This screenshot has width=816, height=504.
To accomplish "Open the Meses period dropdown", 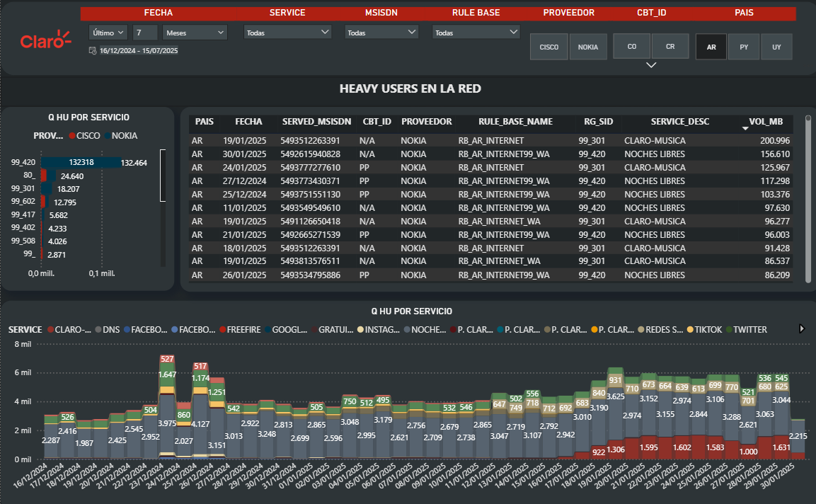I will click(x=195, y=33).
